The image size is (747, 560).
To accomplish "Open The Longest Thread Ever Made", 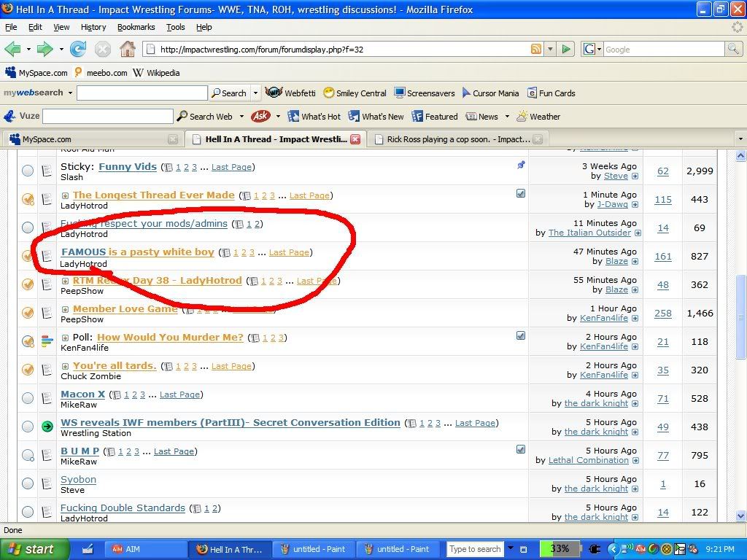I will click(x=153, y=195).
